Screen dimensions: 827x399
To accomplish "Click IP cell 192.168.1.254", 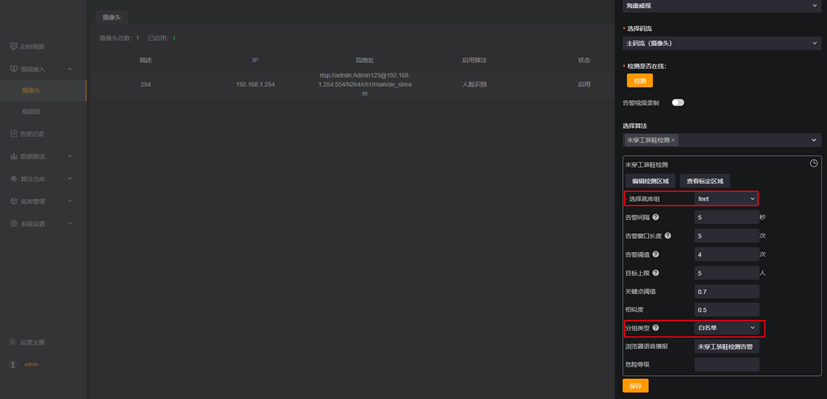I will point(255,84).
